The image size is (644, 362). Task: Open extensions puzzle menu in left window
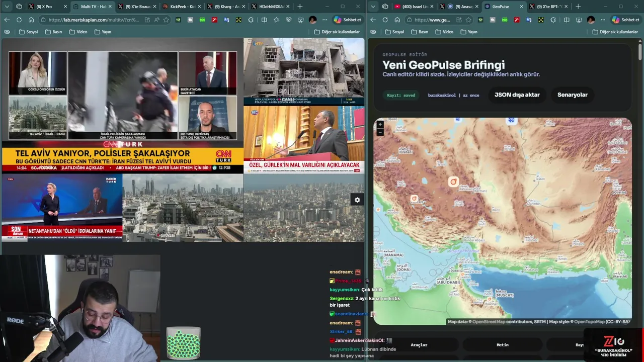[251, 20]
